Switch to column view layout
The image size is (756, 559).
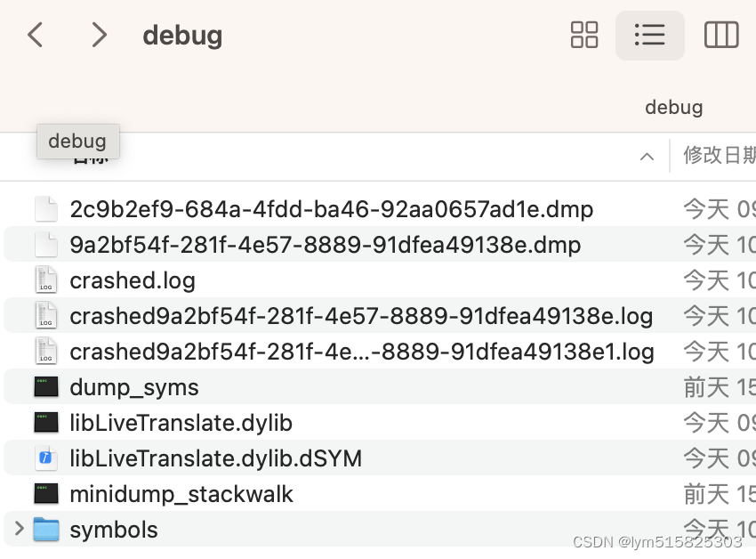pos(721,35)
